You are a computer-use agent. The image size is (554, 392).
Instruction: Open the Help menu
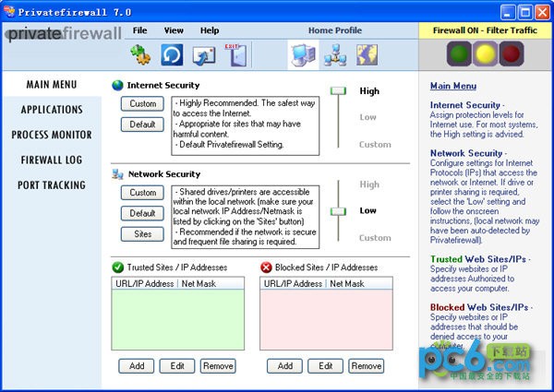coord(210,30)
